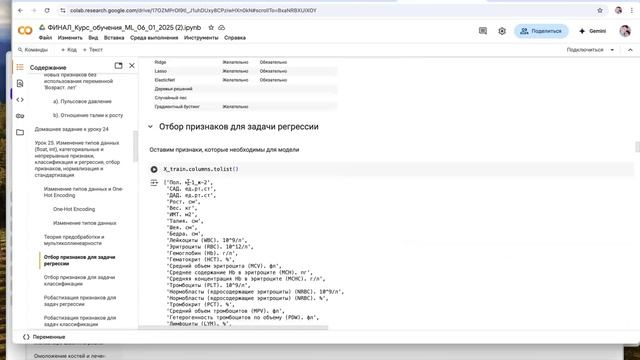Run the X_train.columns.tolist() cell
The image size is (640, 360).
(154, 169)
